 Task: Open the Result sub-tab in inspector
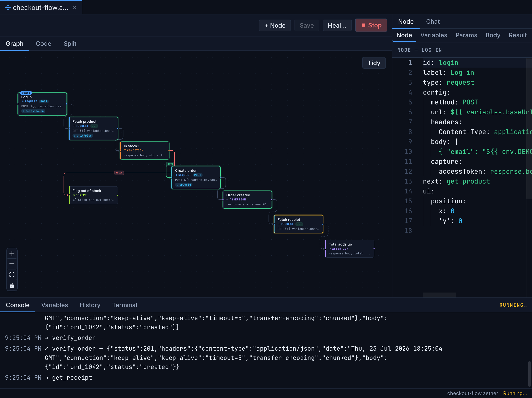[517, 35]
